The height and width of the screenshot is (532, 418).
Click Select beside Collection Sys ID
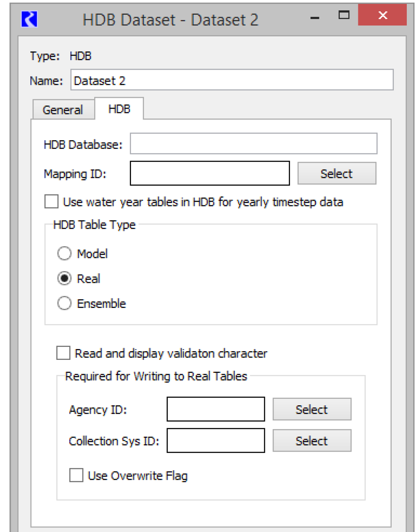[x=312, y=441]
